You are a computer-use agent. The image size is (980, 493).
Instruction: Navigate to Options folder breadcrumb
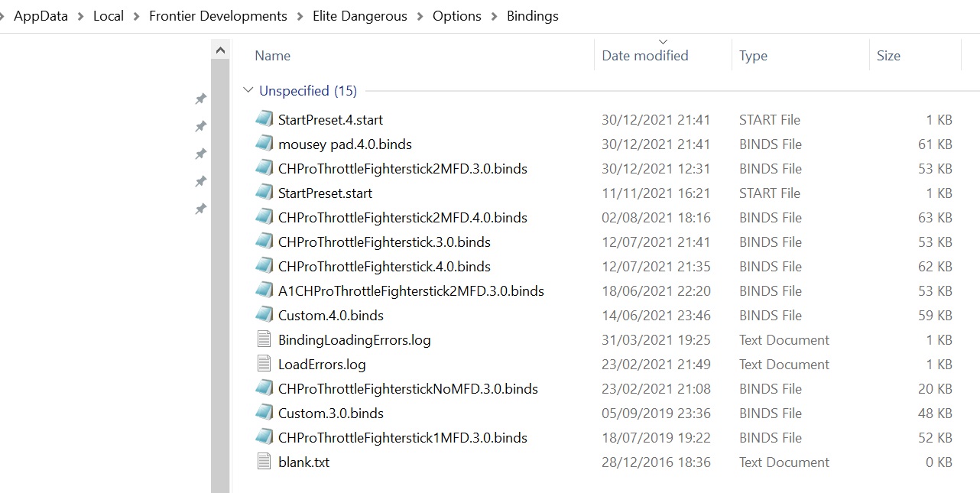[x=457, y=16]
